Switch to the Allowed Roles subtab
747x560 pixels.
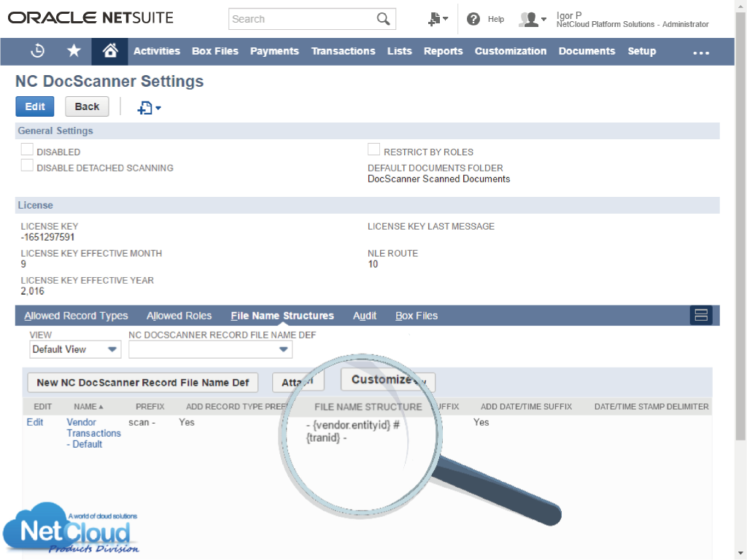click(179, 316)
